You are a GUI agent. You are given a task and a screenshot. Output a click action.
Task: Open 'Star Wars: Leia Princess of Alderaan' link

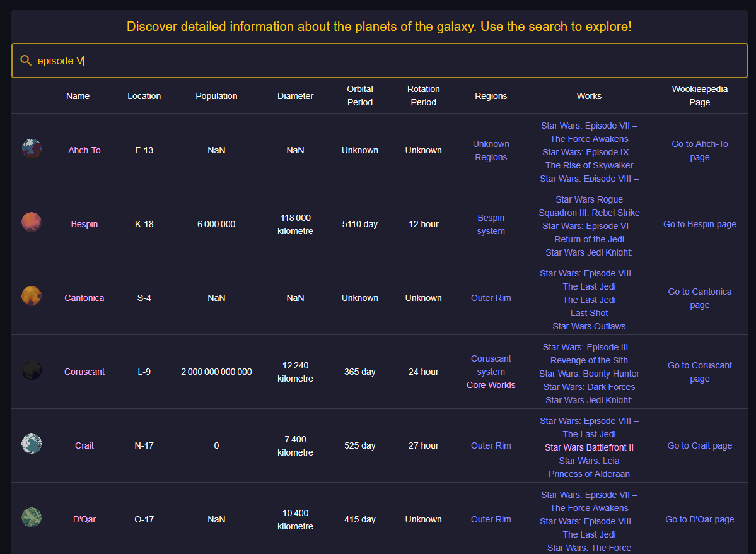pos(589,468)
